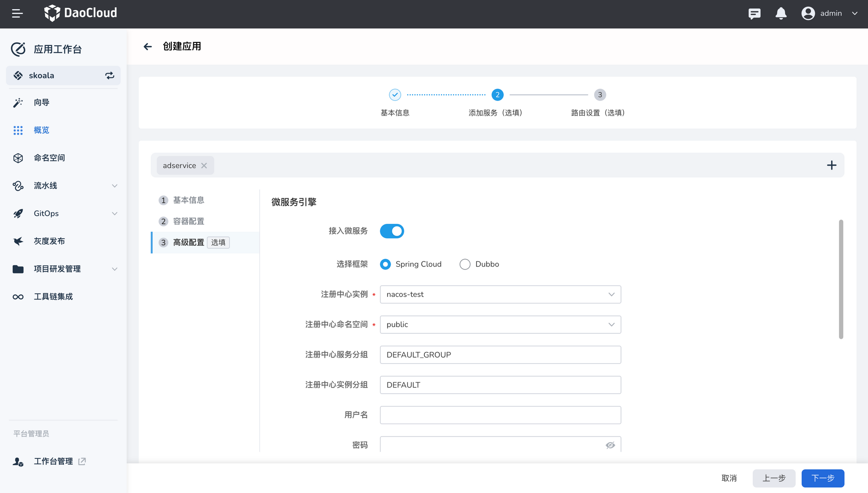Collapse the sidebar with hamburger menu icon

[x=17, y=13]
